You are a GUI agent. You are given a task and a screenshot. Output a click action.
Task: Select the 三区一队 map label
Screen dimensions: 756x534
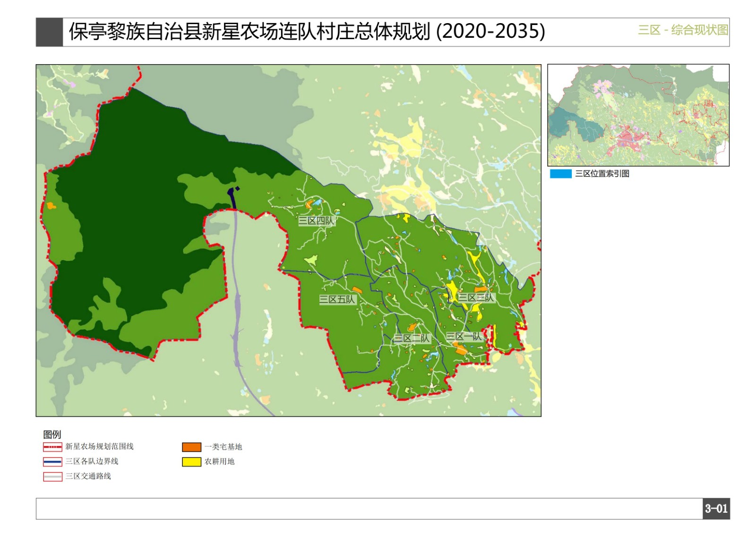click(464, 336)
